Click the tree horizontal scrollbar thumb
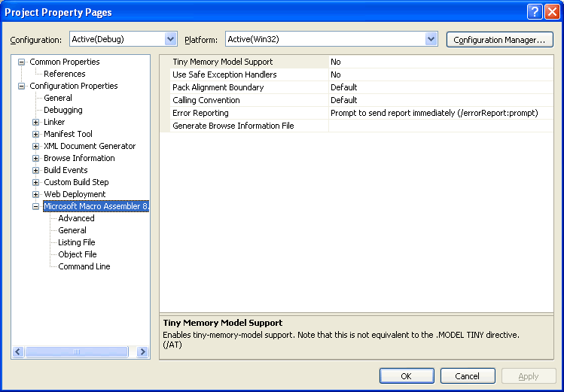Image resolution: width=564 pixels, height=392 pixels. pyautogui.click(x=77, y=352)
